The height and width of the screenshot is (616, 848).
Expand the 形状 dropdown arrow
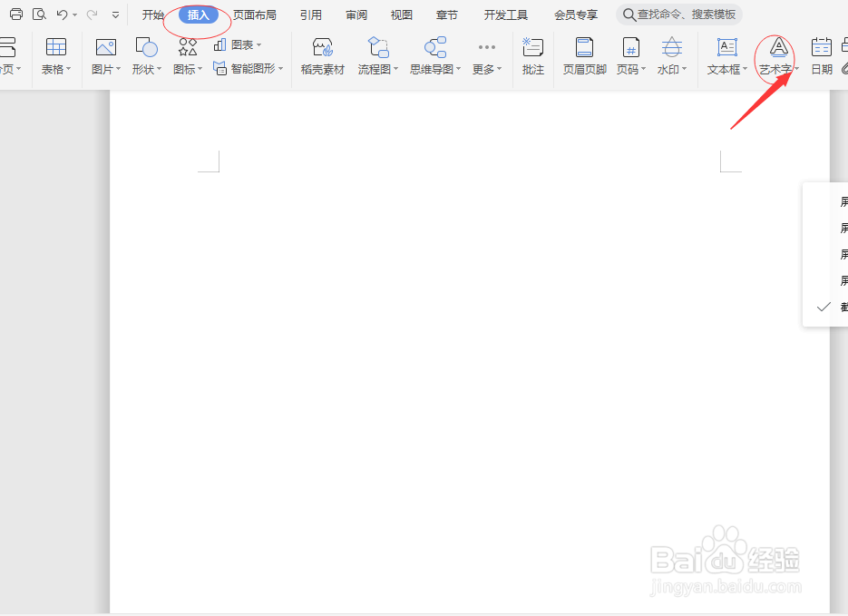(x=159, y=69)
